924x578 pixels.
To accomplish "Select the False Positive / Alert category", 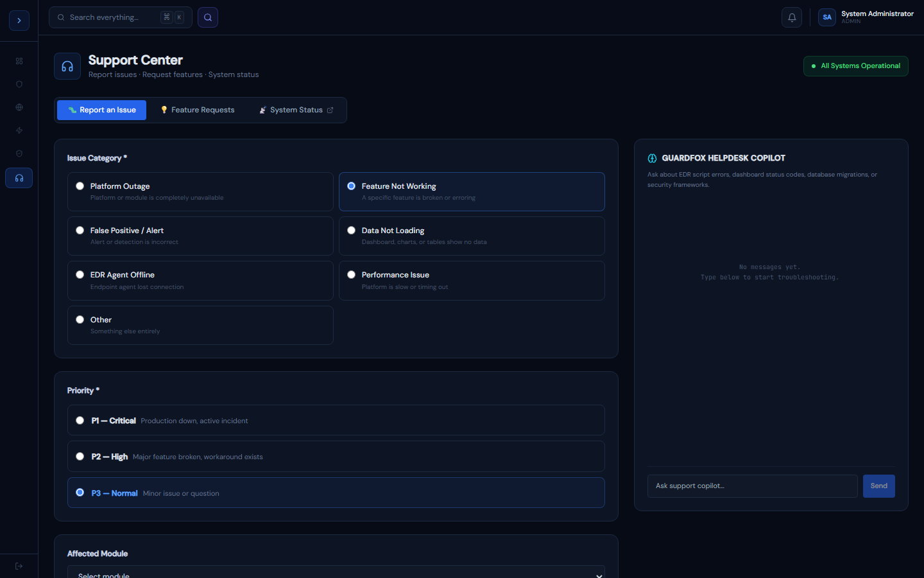I will [x=200, y=236].
